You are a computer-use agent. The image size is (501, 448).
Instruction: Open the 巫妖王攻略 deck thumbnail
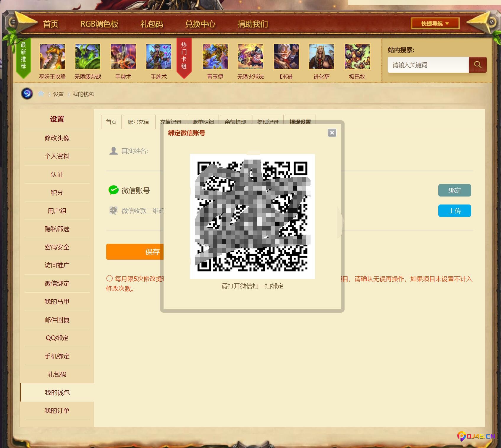click(x=52, y=56)
